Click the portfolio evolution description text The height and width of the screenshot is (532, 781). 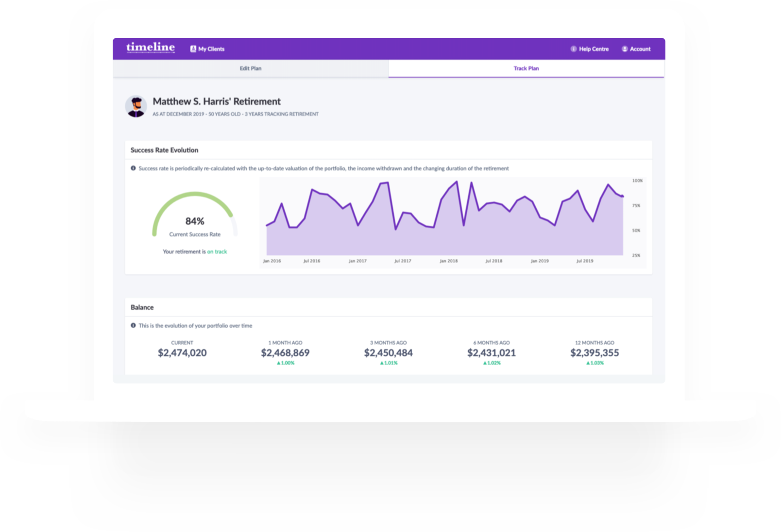tap(196, 326)
